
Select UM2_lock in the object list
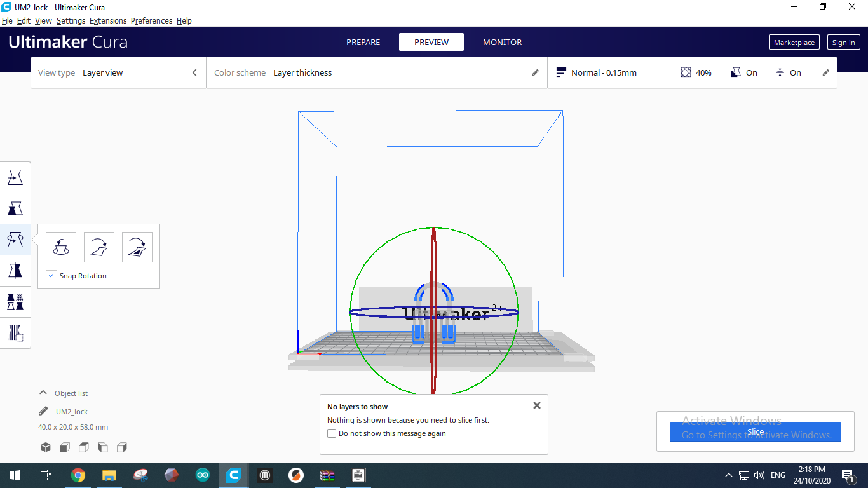point(72,412)
